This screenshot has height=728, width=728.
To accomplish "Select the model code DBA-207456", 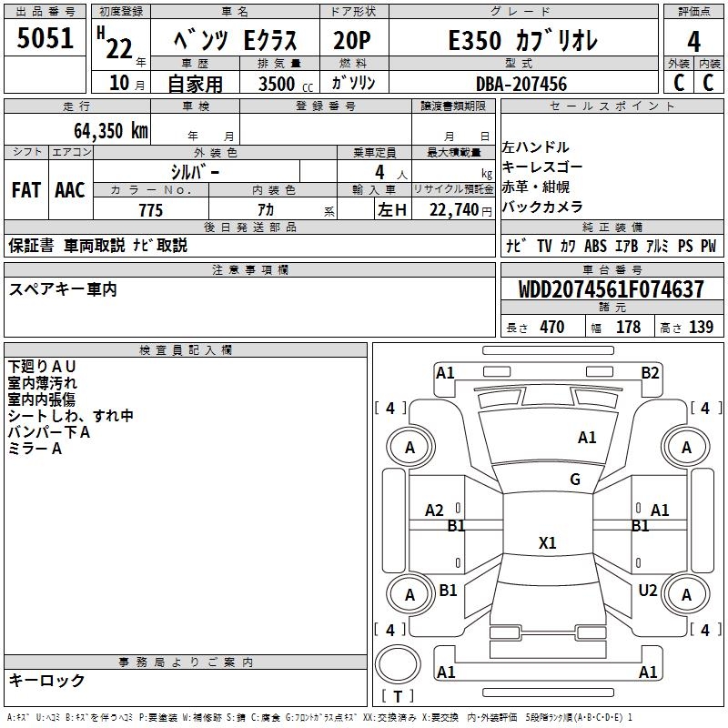I will coord(521,84).
